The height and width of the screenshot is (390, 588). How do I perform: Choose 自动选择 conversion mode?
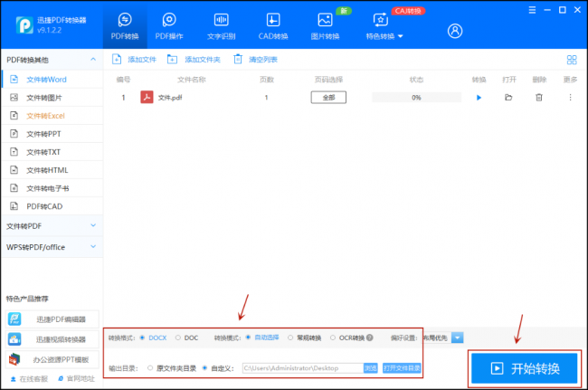pos(248,338)
